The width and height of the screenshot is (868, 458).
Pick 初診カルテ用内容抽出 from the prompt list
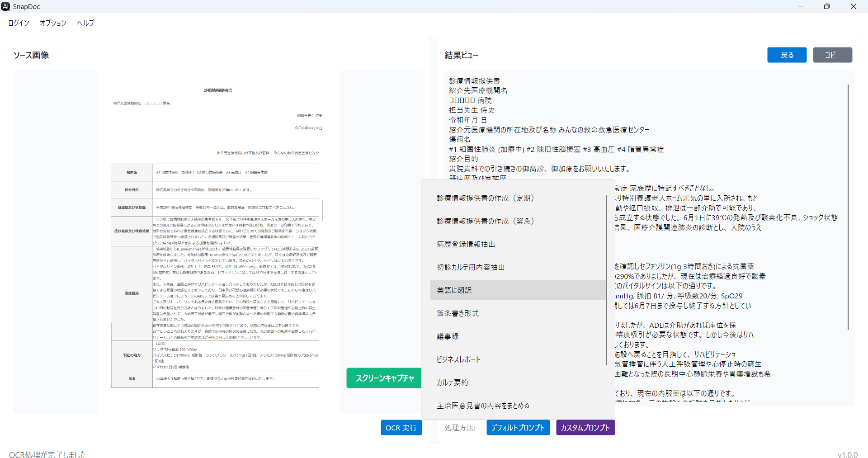point(470,267)
